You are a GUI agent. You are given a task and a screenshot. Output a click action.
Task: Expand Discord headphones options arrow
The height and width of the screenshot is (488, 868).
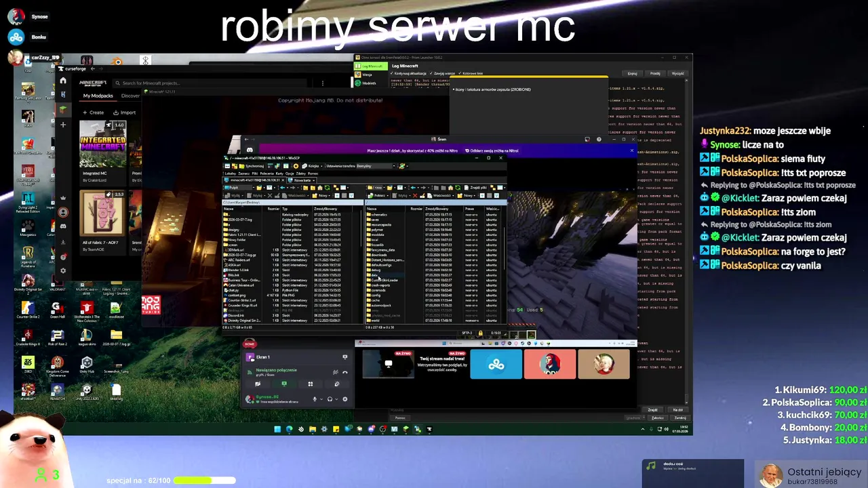pos(336,399)
